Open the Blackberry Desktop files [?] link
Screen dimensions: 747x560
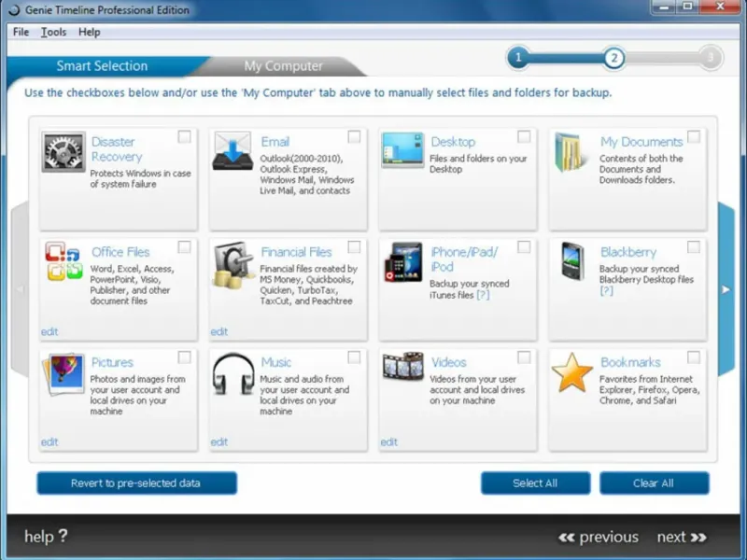click(x=606, y=290)
